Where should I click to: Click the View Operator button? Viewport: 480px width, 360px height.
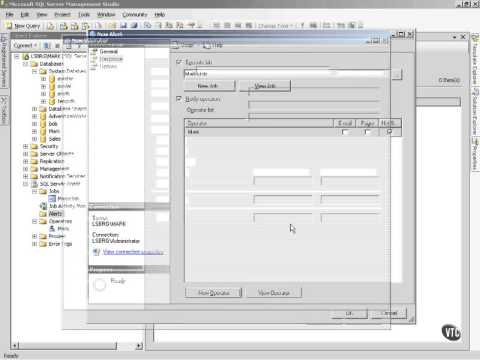click(274, 293)
